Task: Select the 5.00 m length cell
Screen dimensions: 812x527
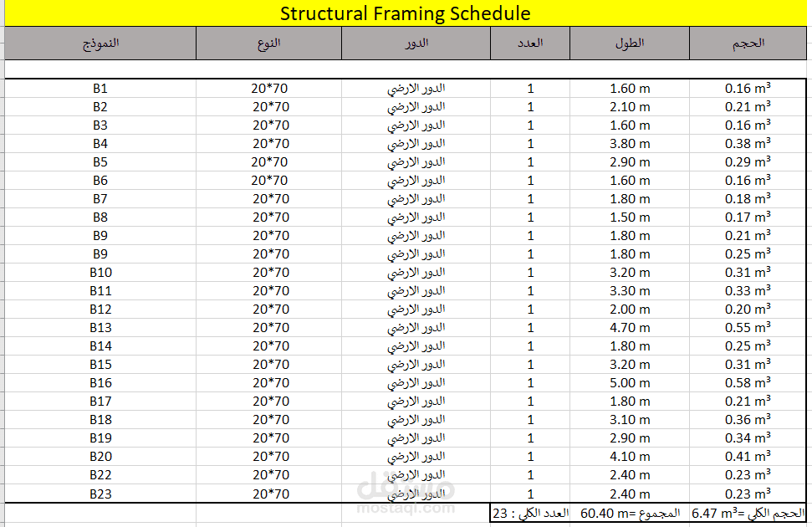Action: (630, 383)
